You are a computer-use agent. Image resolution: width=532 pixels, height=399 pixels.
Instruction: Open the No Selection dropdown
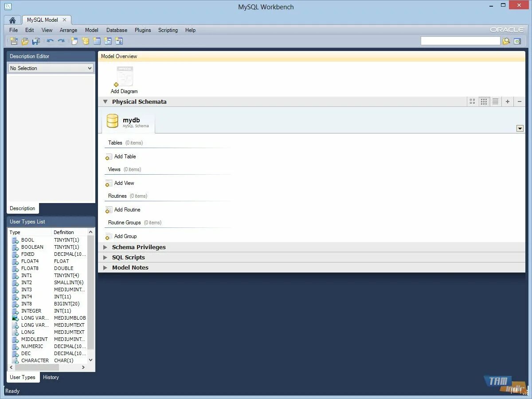(51, 68)
